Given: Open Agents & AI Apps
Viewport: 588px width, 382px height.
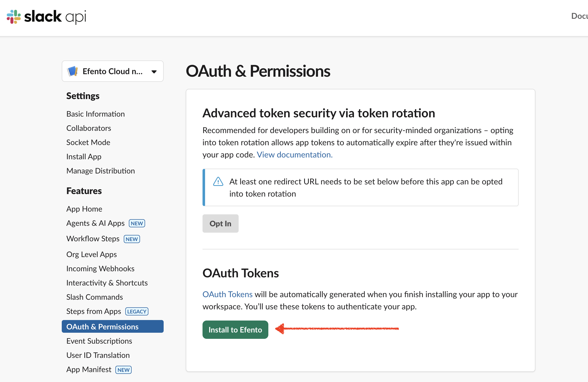Looking at the screenshot, I should (x=96, y=223).
